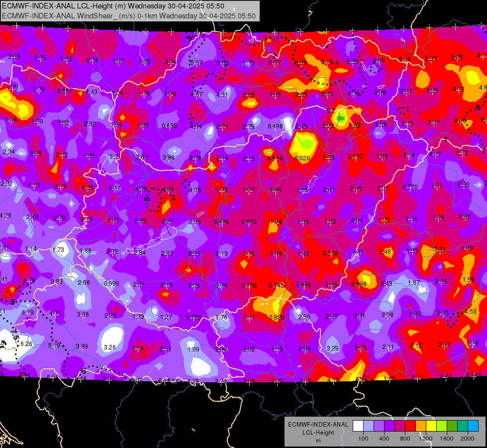Image resolution: width=487 pixels, height=448 pixels.
Task: Click wind shear value 4.53
Action: click(470, 312)
